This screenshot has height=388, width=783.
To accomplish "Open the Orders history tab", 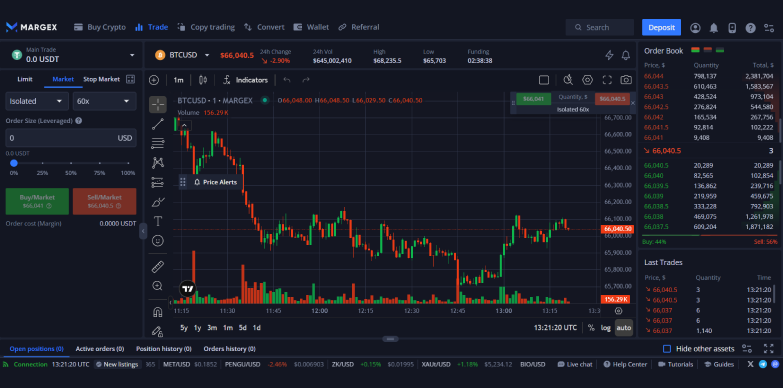I will pyautogui.click(x=229, y=349).
